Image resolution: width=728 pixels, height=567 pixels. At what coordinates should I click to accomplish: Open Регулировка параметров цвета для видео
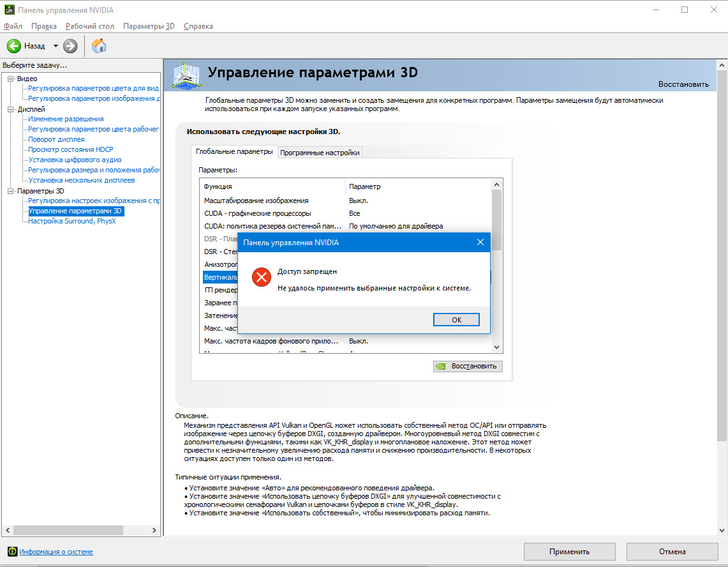coord(93,88)
